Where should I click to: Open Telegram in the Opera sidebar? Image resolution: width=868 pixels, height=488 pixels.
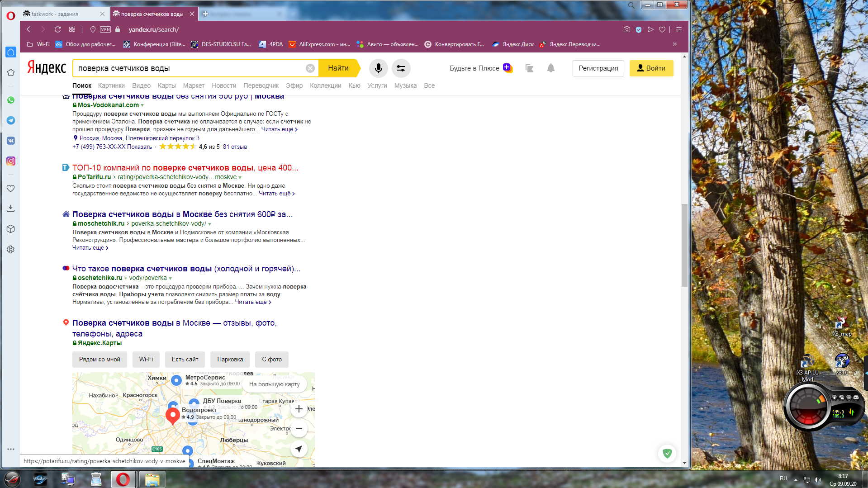click(x=11, y=120)
